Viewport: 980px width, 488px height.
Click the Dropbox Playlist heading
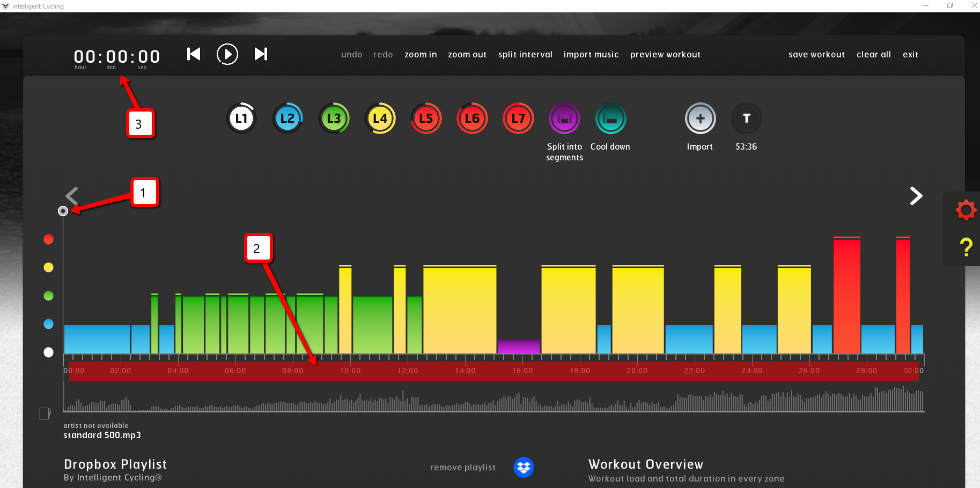tap(115, 464)
